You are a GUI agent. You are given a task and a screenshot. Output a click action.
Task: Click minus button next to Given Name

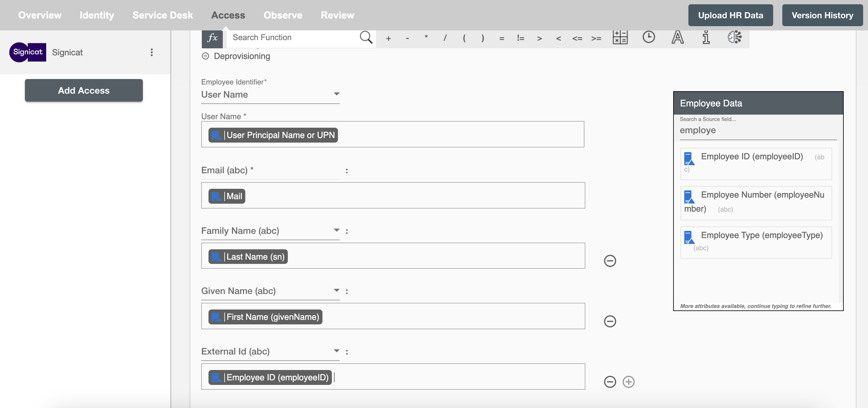(x=610, y=320)
